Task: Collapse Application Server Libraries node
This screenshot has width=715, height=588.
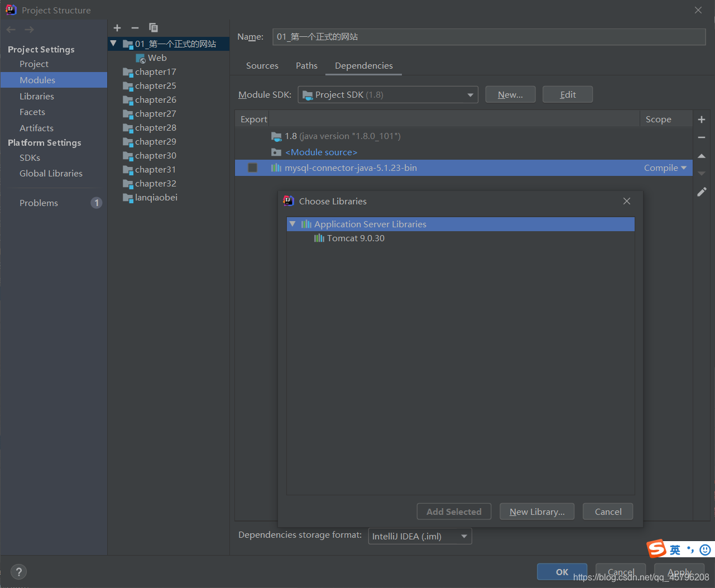Action: tap(292, 224)
